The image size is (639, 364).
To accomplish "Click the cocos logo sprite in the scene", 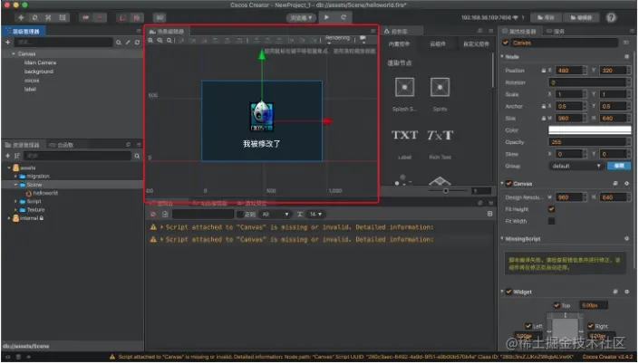I will [x=262, y=117].
